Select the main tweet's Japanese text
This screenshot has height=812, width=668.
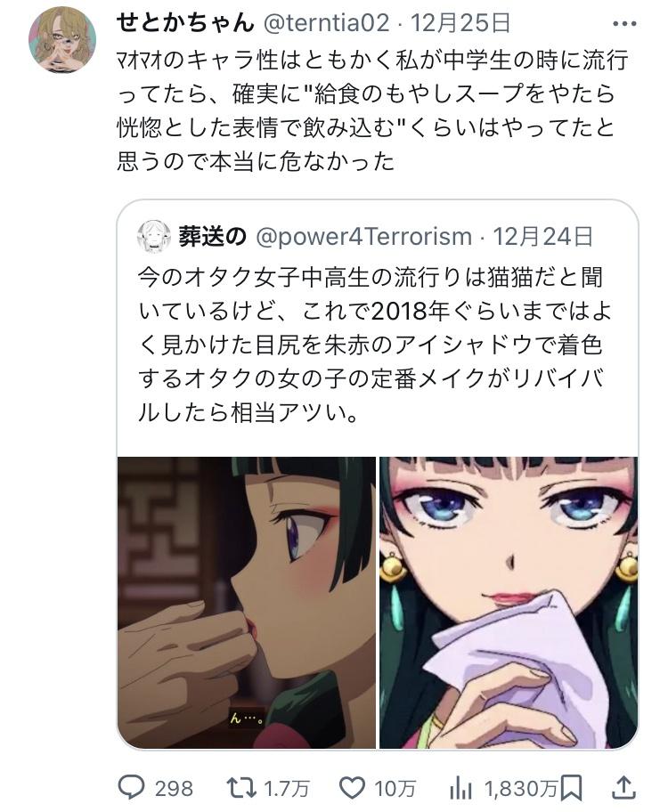pos(372,110)
